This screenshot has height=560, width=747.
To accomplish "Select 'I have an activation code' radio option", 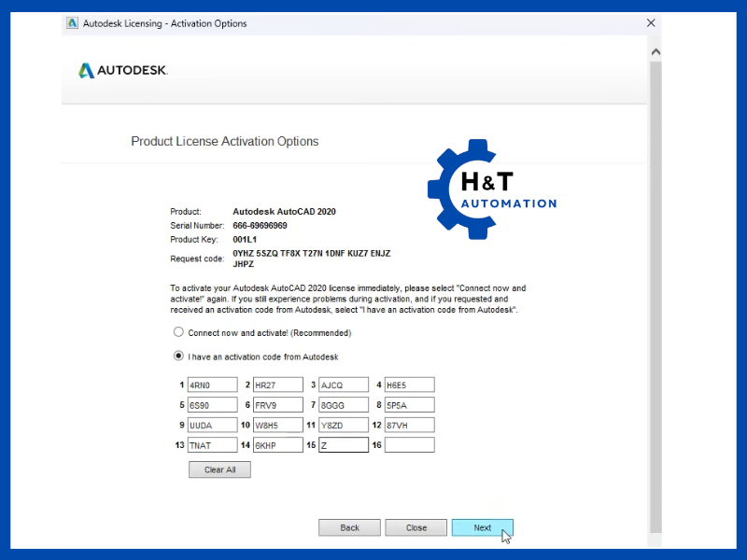I will click(x=178, y=357).
